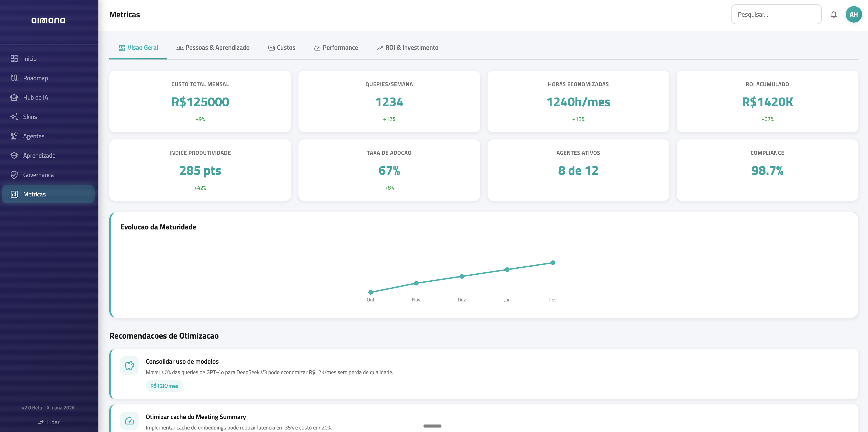
Task: Open the Metricas panel icon in sidebar
Action: point(14,194)
